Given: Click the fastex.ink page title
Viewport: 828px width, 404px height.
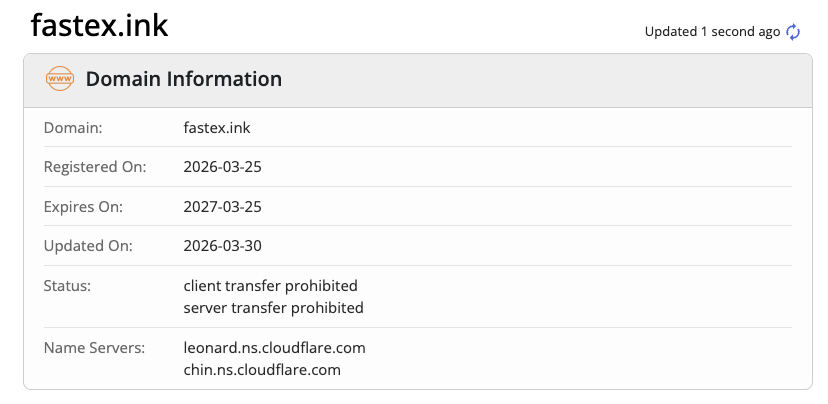Looking at the screenshot, I should [99, 26].
